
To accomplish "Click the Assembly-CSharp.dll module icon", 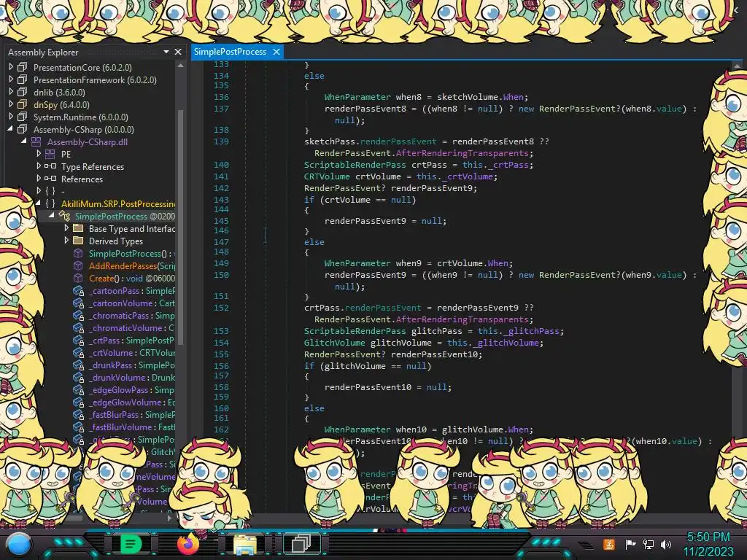I will 36,141.
